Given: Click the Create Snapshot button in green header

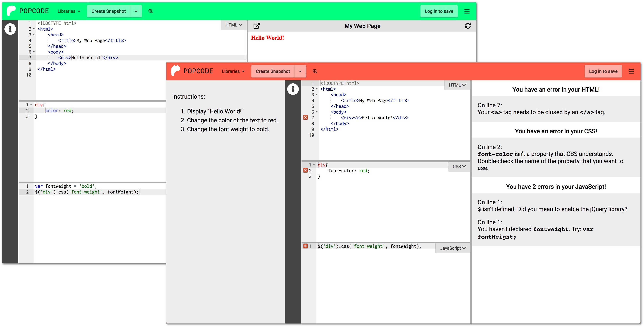Looking at the screenshot, I should click(x=109, y=11).
